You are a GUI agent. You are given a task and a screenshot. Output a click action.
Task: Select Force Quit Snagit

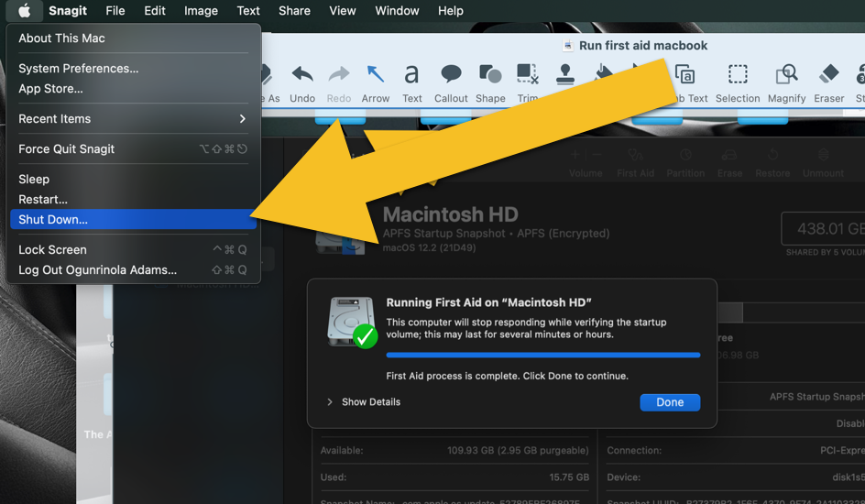click(x=133, y=148)
